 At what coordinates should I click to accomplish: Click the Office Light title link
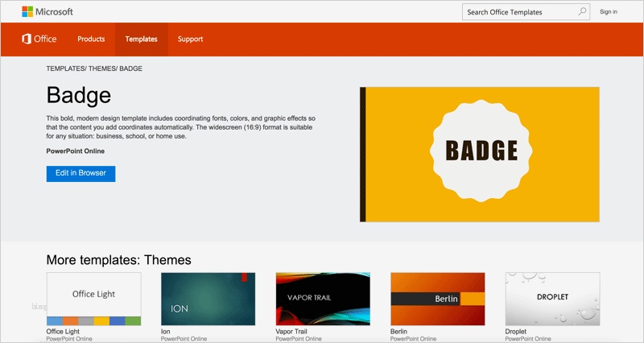(x=63, y=332)
